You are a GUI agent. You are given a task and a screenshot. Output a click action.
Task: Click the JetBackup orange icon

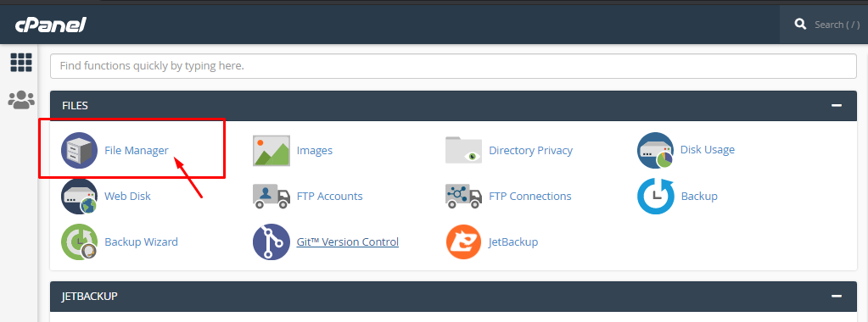coord(463,241)
